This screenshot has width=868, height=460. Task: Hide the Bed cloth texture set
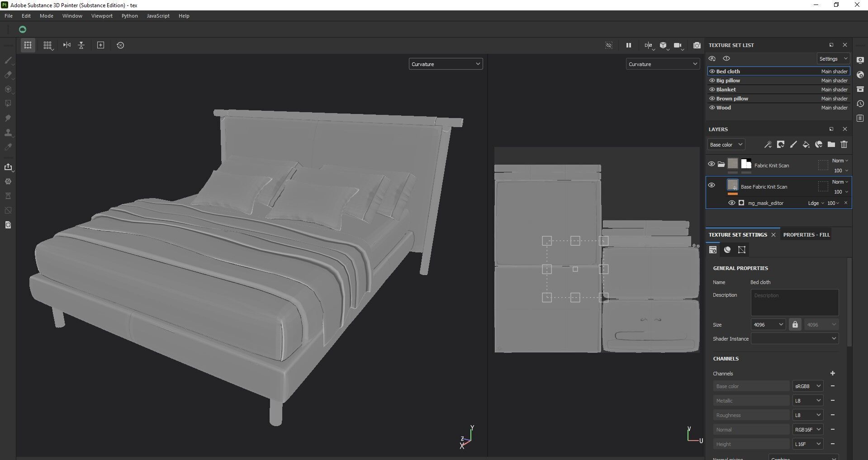[x=712, y=71]
